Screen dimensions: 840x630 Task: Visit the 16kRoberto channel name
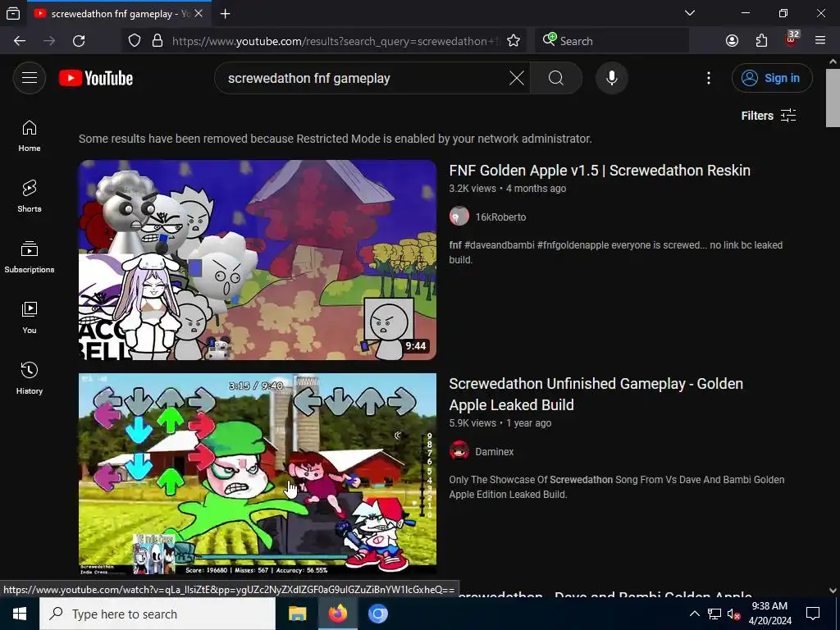coord(500,217)
